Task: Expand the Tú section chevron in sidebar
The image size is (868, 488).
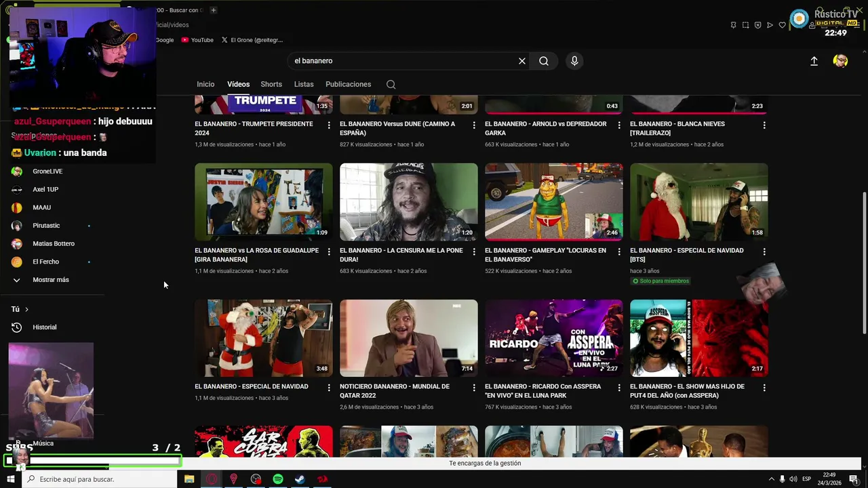Action: click(26, 310)
